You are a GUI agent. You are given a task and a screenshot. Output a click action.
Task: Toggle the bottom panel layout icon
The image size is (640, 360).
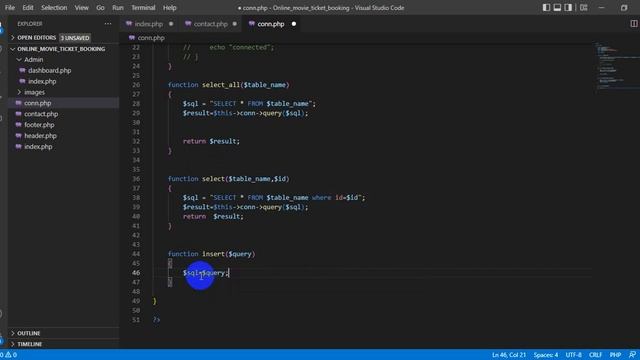click(557, 7)
